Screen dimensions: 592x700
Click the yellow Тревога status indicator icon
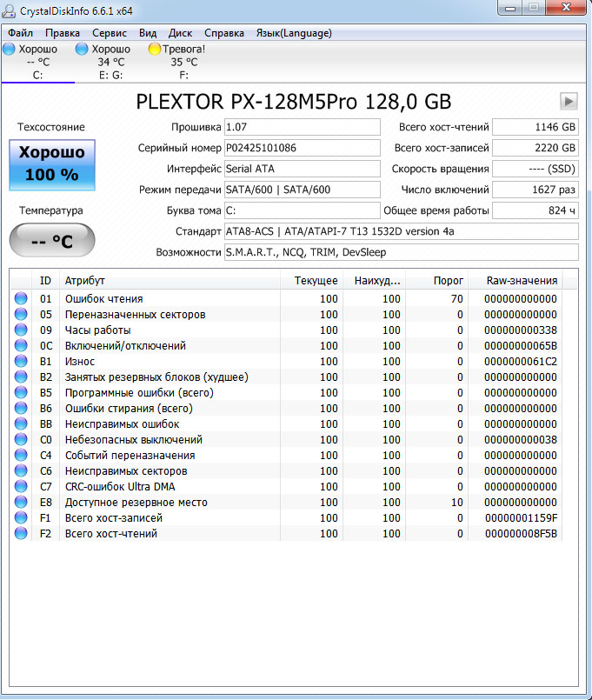point(155,49)
